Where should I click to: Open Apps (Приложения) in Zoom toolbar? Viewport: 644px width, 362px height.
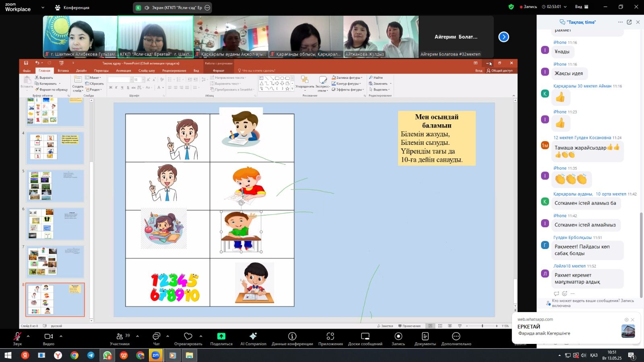[330, 337]
